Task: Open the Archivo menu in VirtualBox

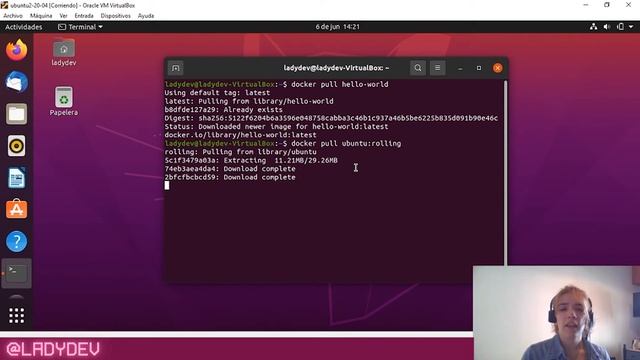Action: point(13,16)
